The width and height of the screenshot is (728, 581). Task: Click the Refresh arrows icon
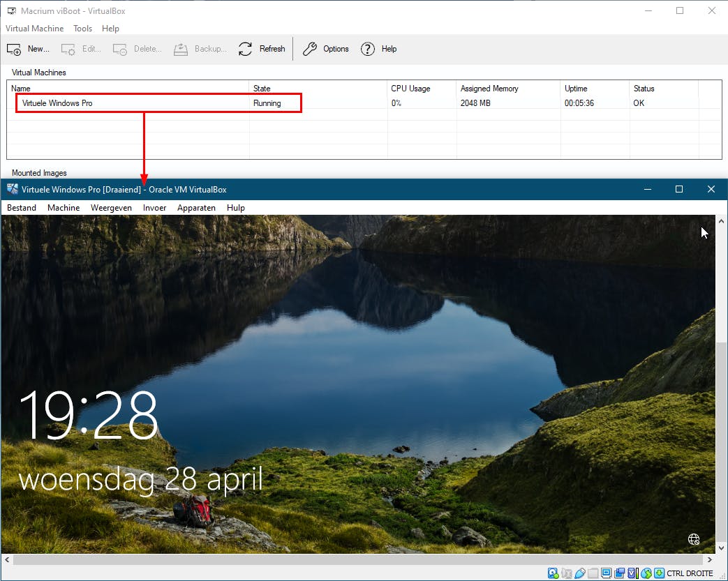pos(245,49)
